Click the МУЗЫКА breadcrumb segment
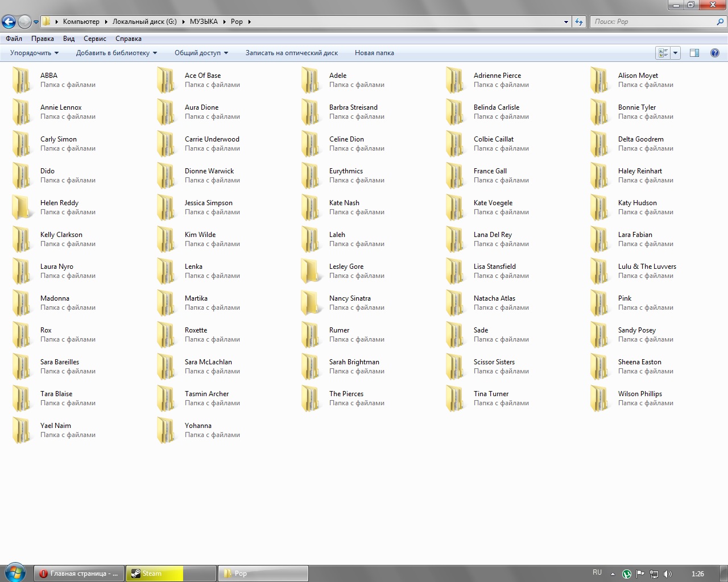The width and height of the screenshot is (728, 582). click(x=204, y=22)
